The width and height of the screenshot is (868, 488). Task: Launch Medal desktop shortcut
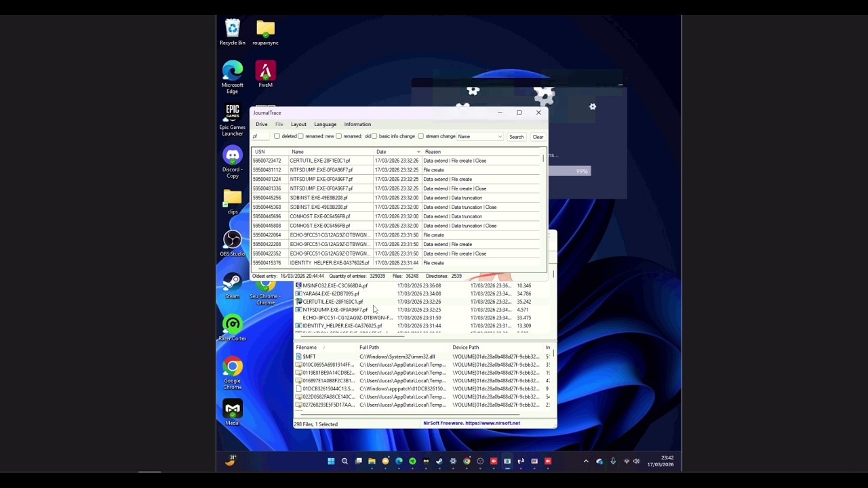pos(233,412)
